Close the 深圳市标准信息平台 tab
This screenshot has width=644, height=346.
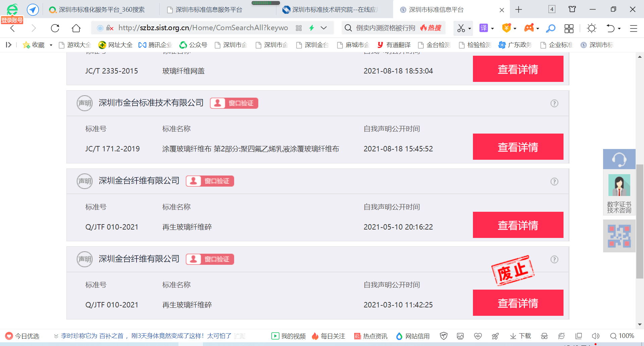(502, 10)
